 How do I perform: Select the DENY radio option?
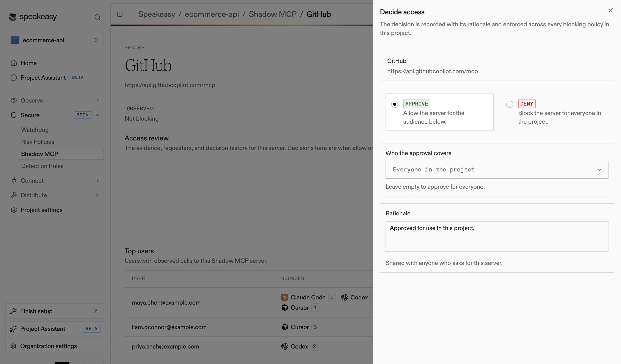pos(510,104)
